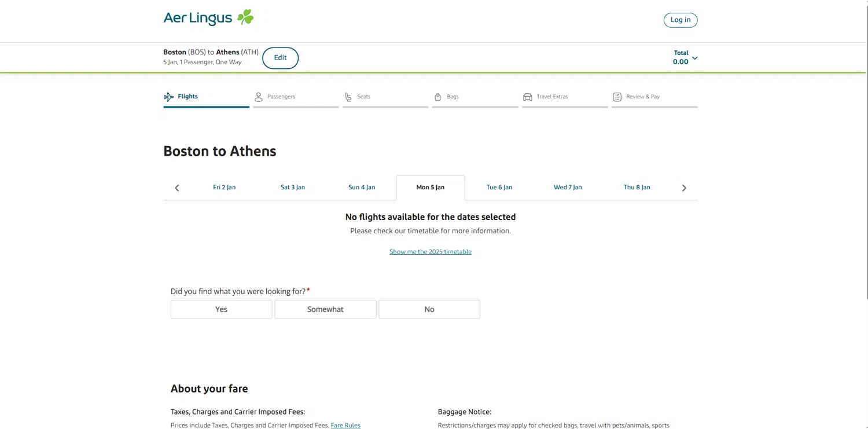
Task: Select the Sun 4 Jan date tab
Action: tap(362, 188)
